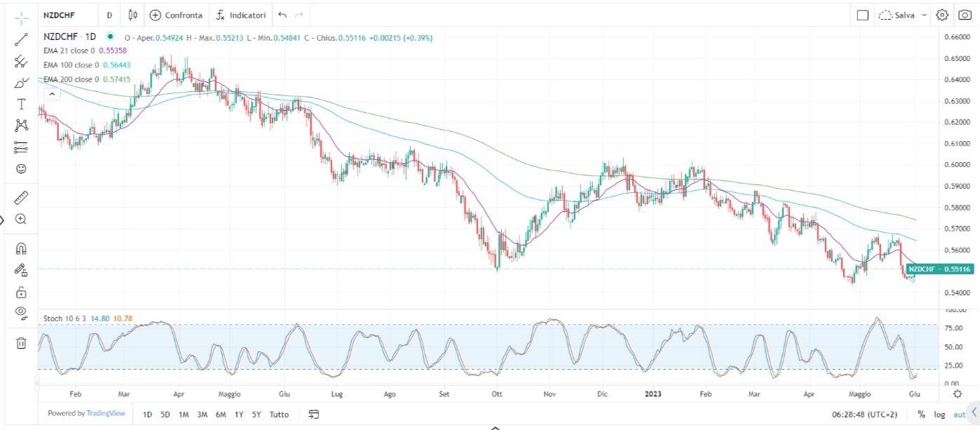Toggle hide all drawings eye icon
The image size is (980, 430).
(x=21, y=312)
